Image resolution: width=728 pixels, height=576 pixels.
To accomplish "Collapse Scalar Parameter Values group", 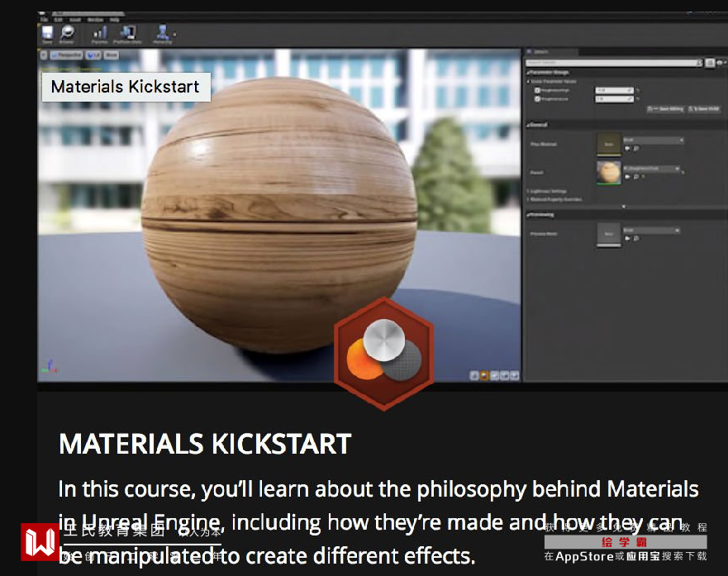I will coord(529,81).
